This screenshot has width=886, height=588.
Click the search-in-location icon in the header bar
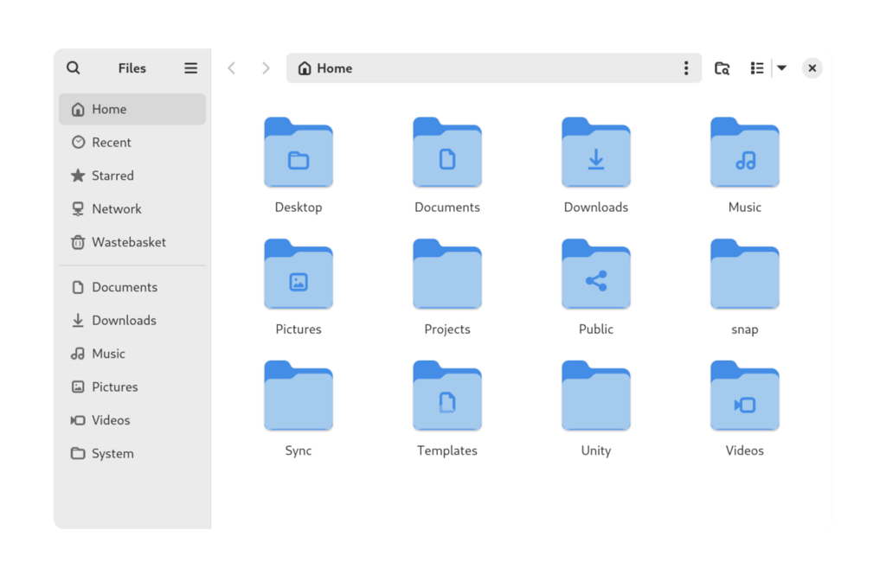(722, 67)
